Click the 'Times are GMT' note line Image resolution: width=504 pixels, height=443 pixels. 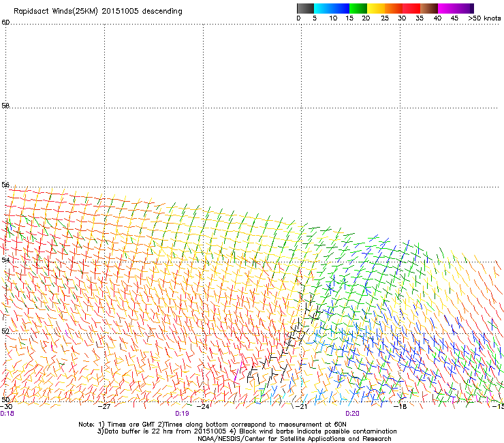click(212, 425)
